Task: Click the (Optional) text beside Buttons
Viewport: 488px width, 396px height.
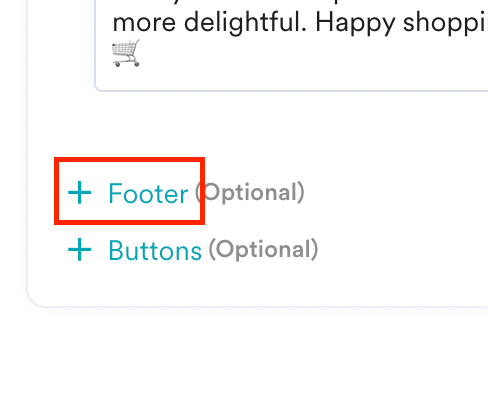Action: pos(263,249)
